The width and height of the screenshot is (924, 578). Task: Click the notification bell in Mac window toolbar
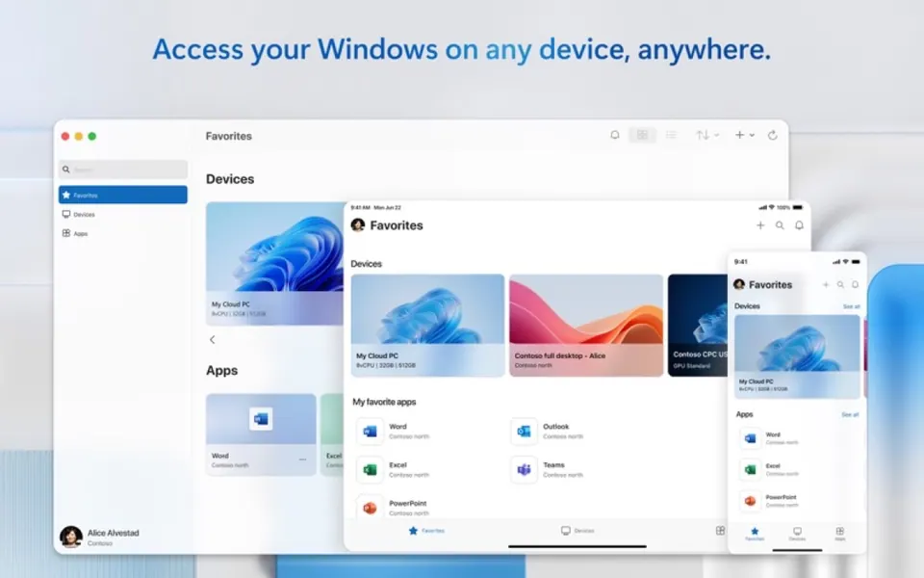(615, 135)
